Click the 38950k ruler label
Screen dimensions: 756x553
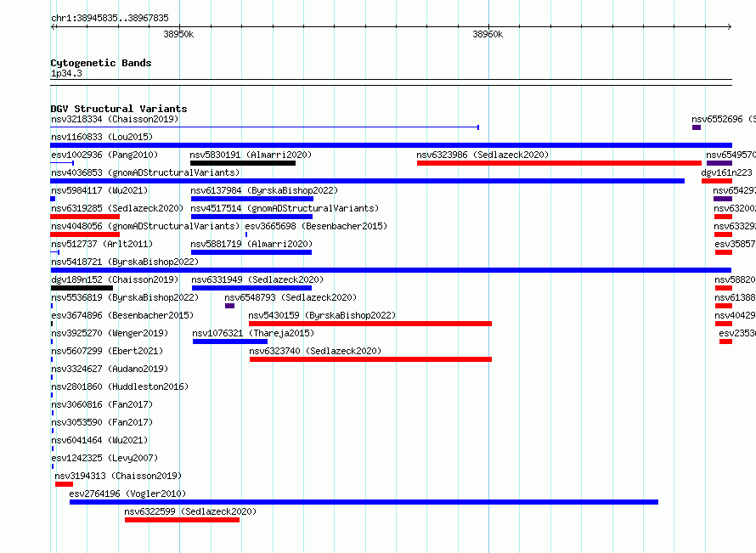coord(178,34)
